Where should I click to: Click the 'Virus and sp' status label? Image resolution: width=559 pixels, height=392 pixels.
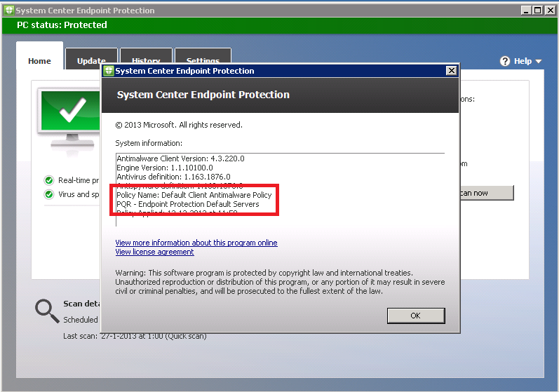(79, 194)
